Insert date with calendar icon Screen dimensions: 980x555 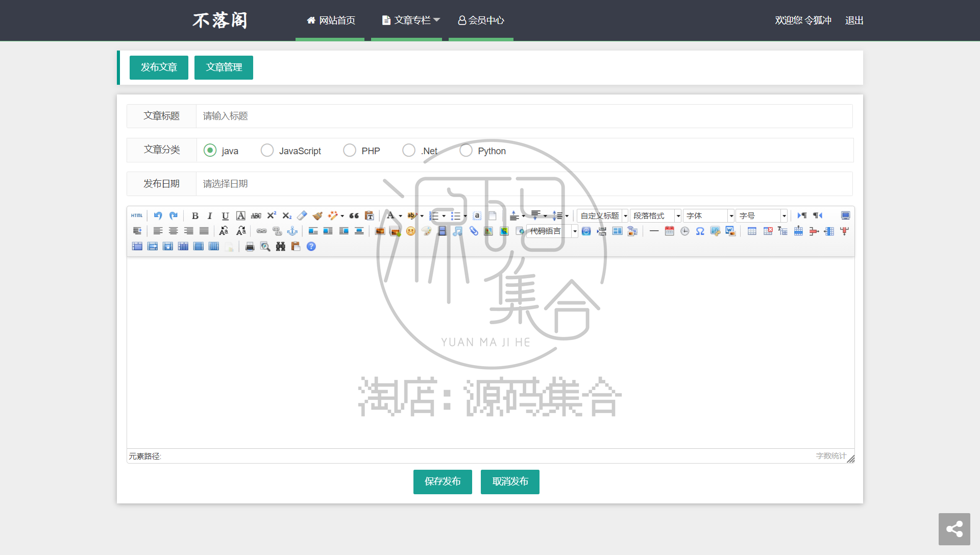pyautogui.click(x=670, y=231)
